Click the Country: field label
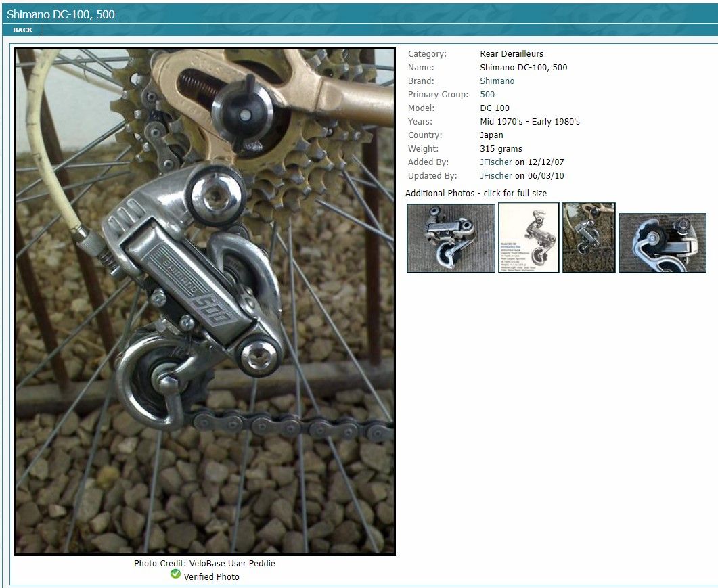Viewport: 718px width, 588px height. click(x=425, y=135)
